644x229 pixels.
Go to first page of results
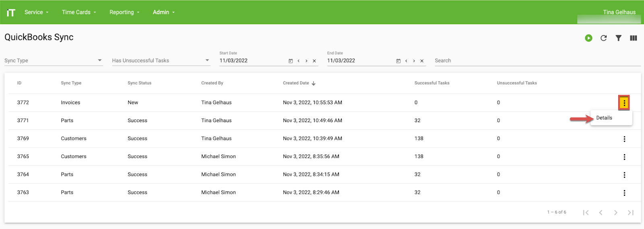[586, 212]
